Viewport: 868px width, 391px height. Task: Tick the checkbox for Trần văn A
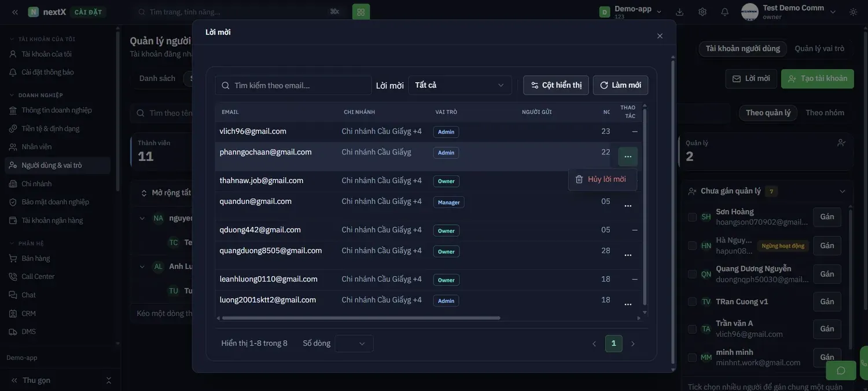692,329
